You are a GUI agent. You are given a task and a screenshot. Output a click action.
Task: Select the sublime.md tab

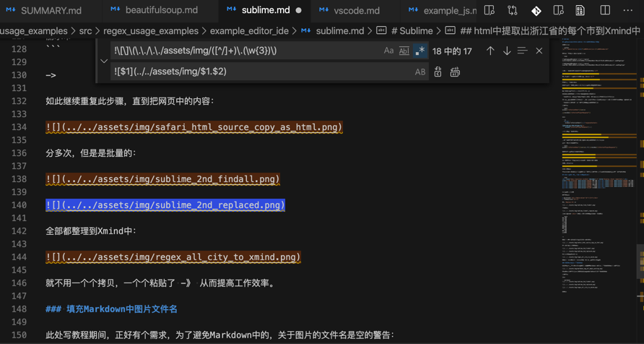pos(265,11)
